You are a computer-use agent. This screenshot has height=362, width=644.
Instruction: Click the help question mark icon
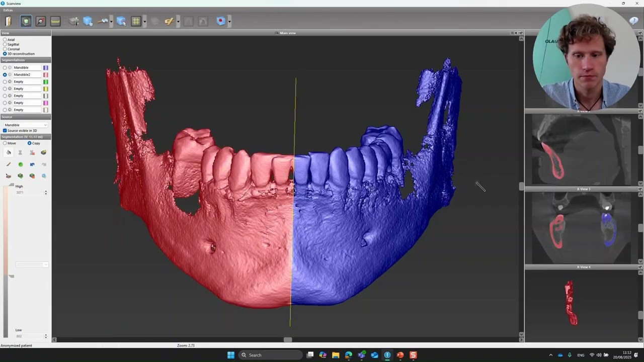634,21
